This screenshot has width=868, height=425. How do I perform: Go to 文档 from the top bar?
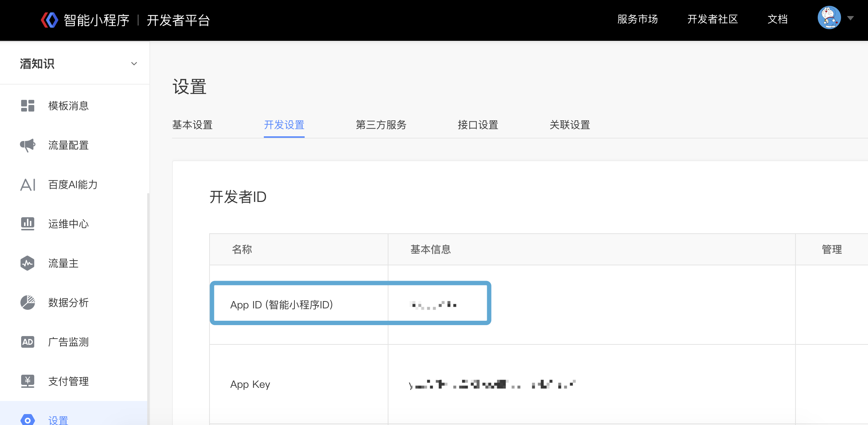(x=777, y=19)
